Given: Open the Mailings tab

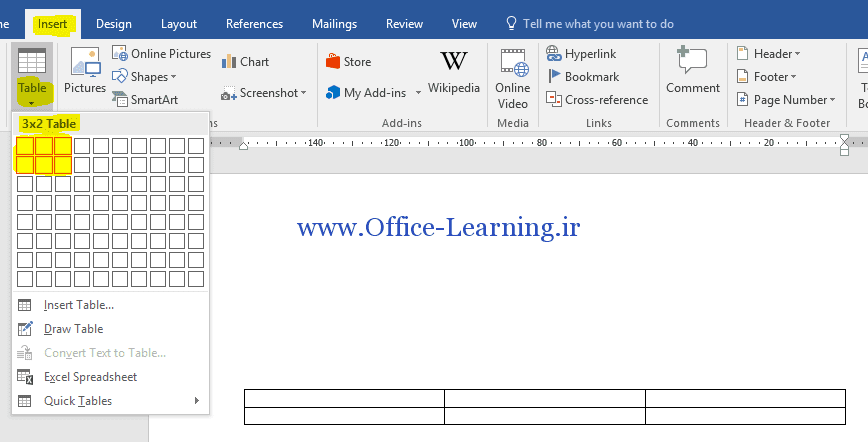Looking at the screenshot, I should click(334, 24).
